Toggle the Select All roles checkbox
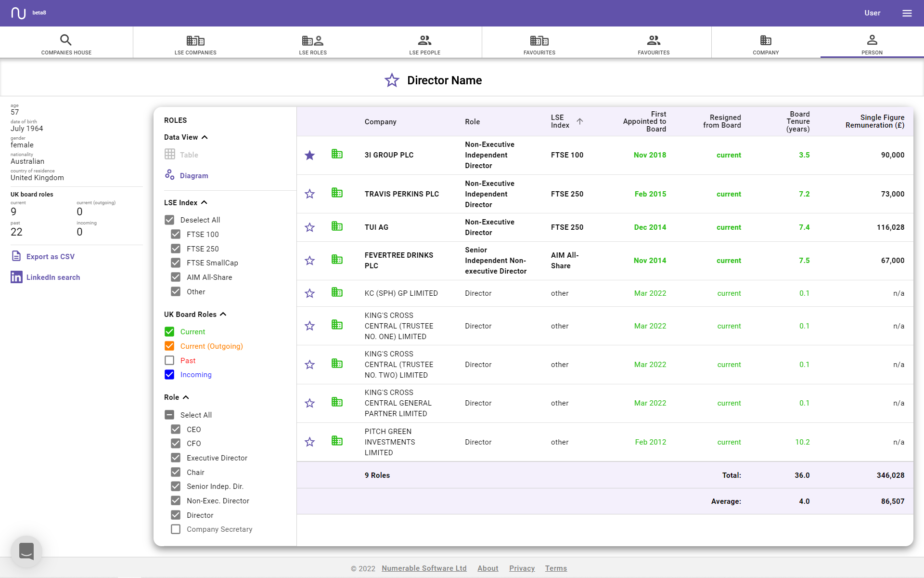This screenshot has width=924, height=578. tap(169, 415)
